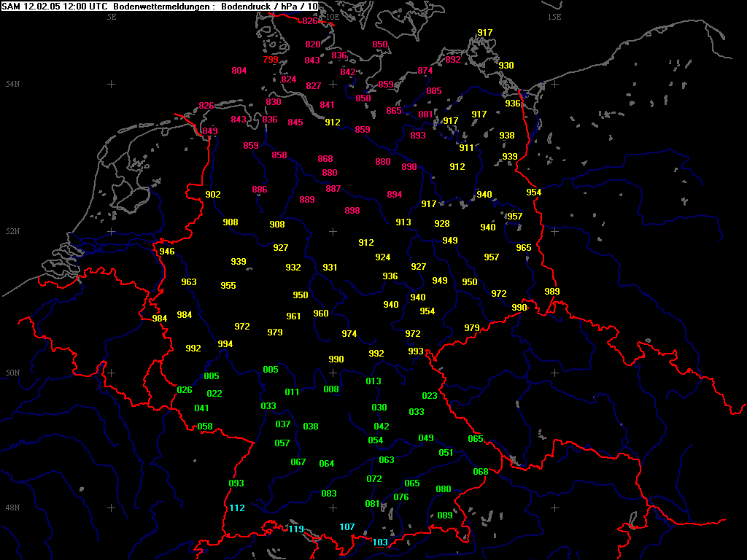The image size is (747, 560).
Task: Click the yellow pressure value 994
Action: [x=225, y=344]
